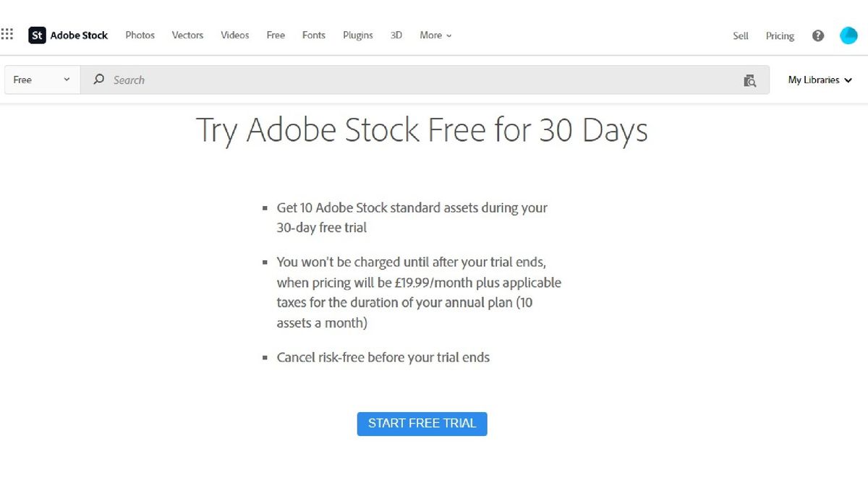868x488 pixels.
Task: Open the Help question mark icon
Action: (817, 35)
